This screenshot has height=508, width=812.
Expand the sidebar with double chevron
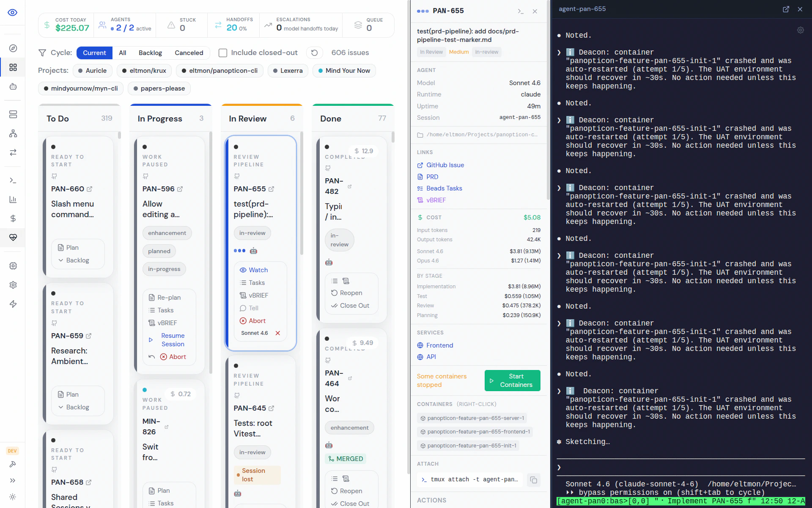[13, 480]
